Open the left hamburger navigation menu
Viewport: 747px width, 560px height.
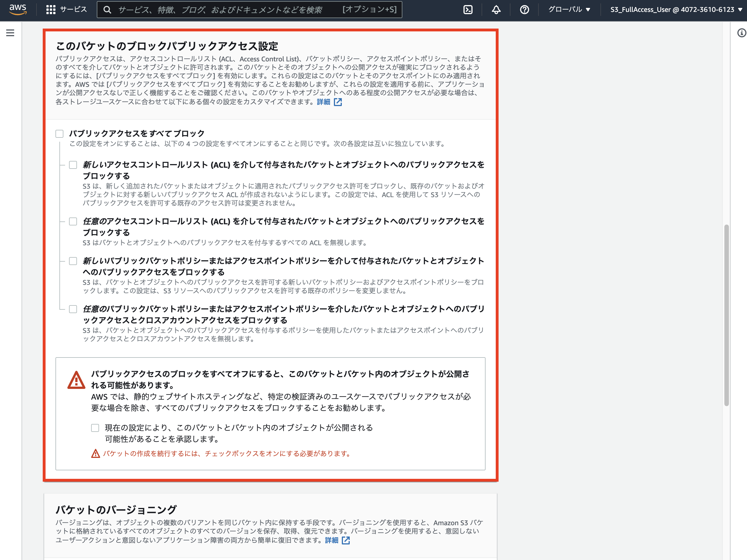[x=10, y=33]
